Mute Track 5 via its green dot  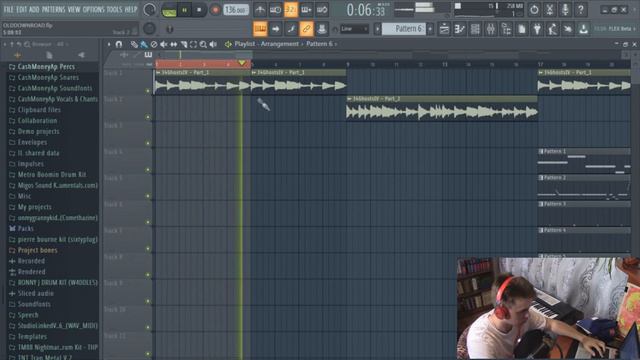click(x=148, y=196)
